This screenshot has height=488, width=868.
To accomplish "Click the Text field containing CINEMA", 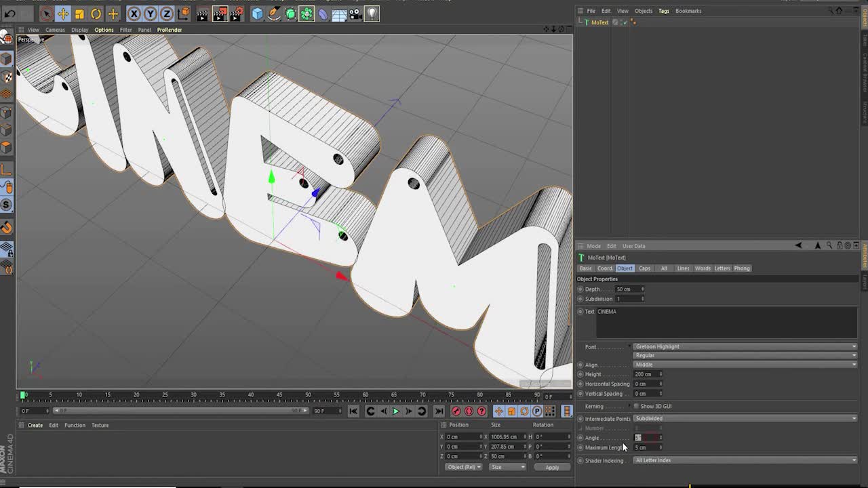I will tap(726, 323).
